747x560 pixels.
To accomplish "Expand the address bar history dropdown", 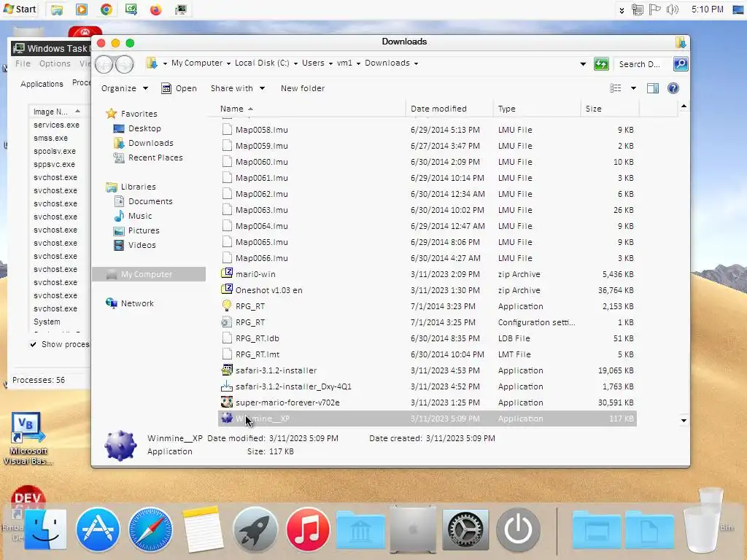I will tap(583, 64).
